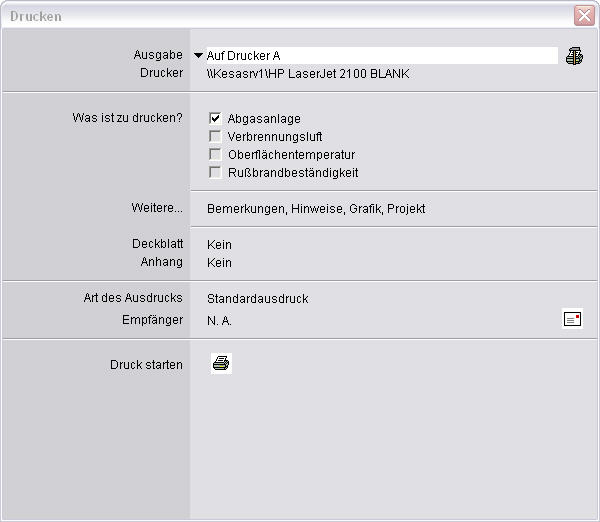
Task: Click the 'Was ist zu drucken?' label
Action: coord(127,118)
